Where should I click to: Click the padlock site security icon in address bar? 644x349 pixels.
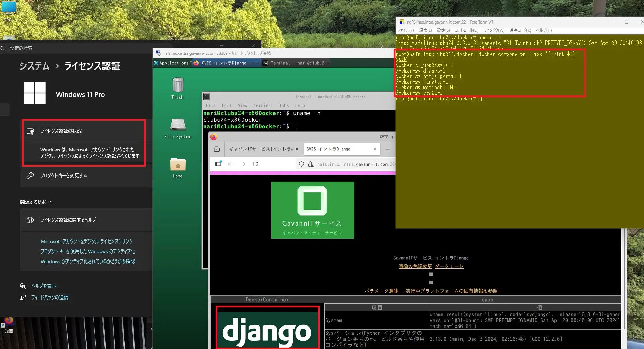[x=311, y=164]
